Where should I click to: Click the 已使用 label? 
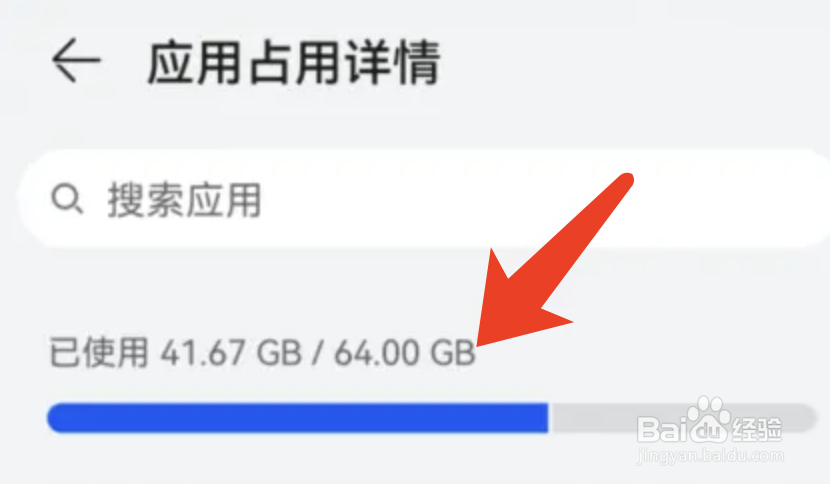point(98,352)
